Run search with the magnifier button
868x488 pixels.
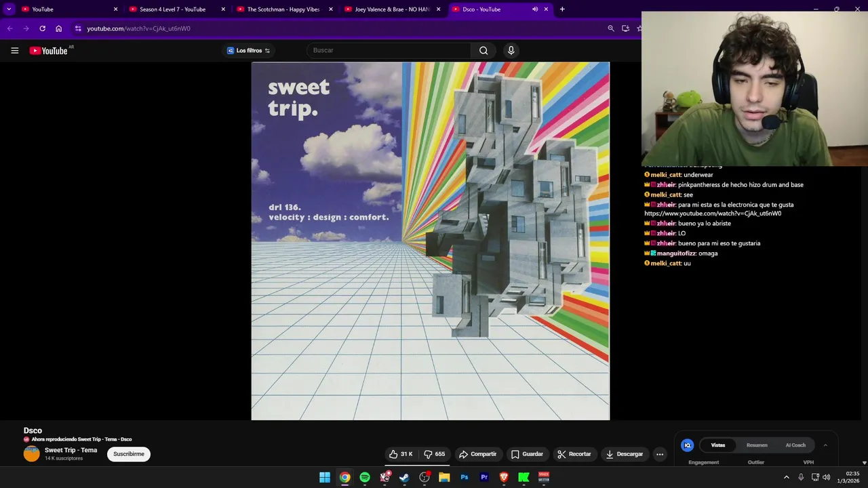pyautogui.click(x=484, y=50)
